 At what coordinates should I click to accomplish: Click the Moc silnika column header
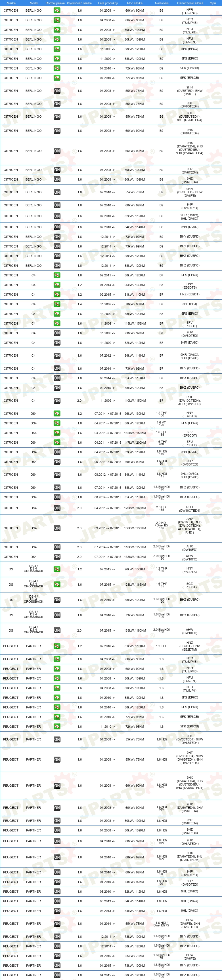pyautogui.click(x=135, y=3)
